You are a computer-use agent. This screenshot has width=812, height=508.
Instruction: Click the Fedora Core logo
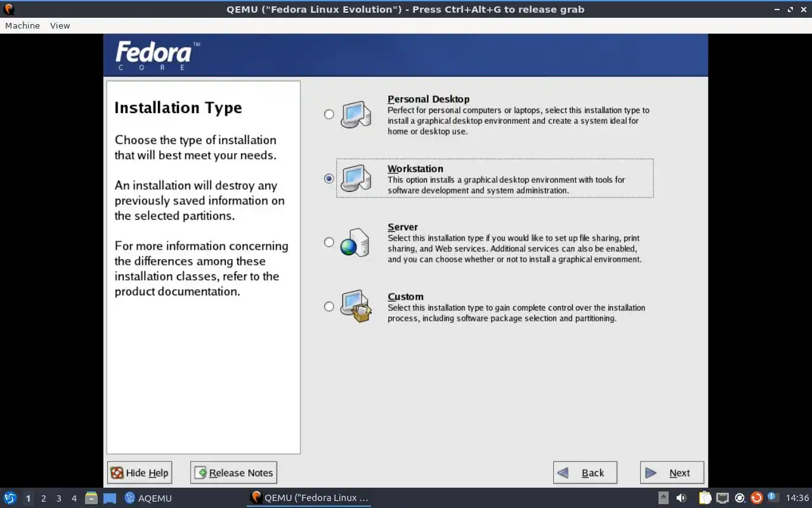coord(157,56)
